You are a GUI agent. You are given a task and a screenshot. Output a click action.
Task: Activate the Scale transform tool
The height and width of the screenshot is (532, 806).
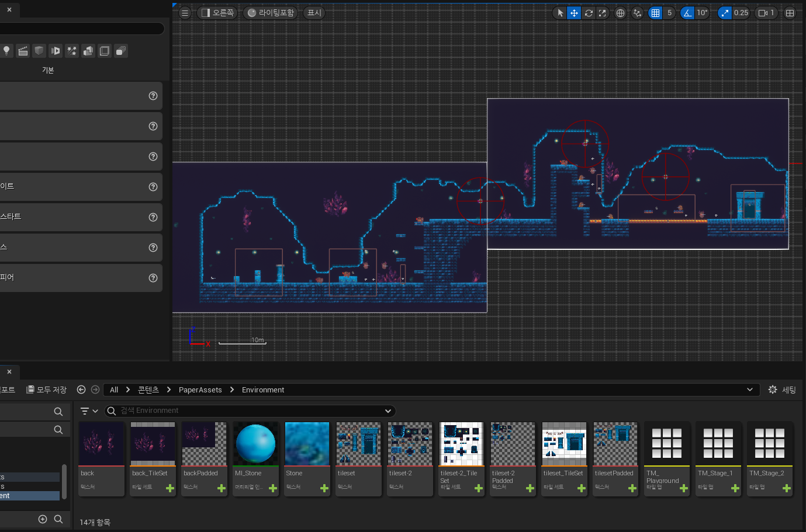602,13
